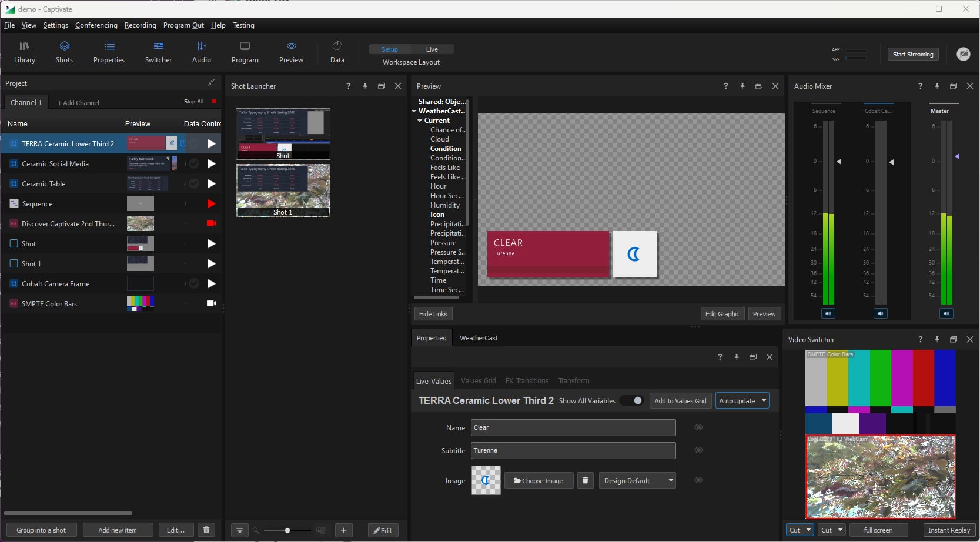980x542 pixels.
Task: Mute the Master audio channel
Action: (946, 313)
